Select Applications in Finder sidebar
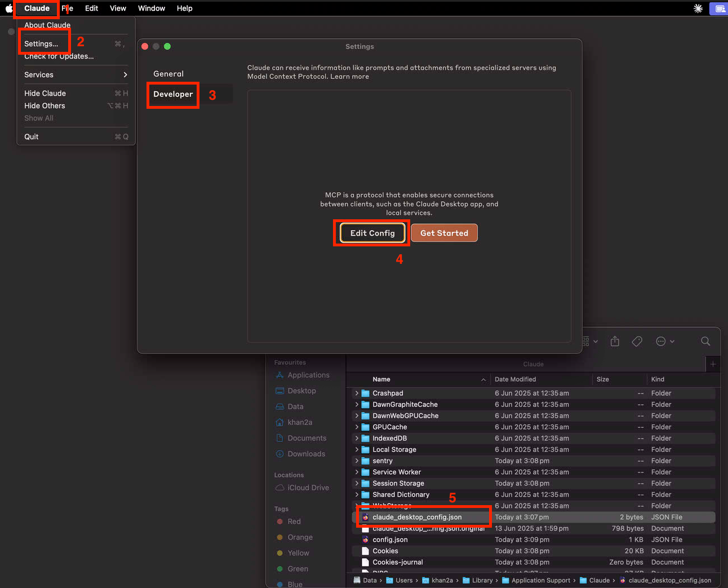The height and width of the screenshot is (588, 728). [302, 375]
